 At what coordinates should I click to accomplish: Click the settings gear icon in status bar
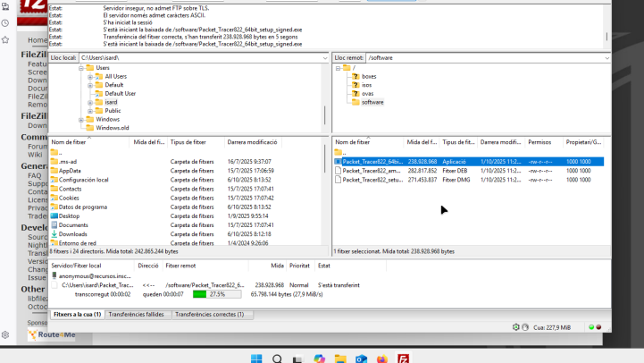point(515,327)
